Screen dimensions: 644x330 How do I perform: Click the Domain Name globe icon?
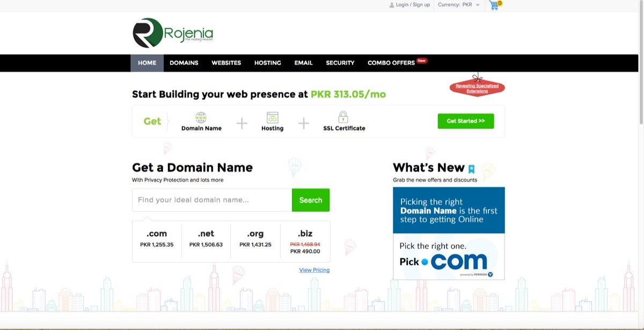(201, 118)
